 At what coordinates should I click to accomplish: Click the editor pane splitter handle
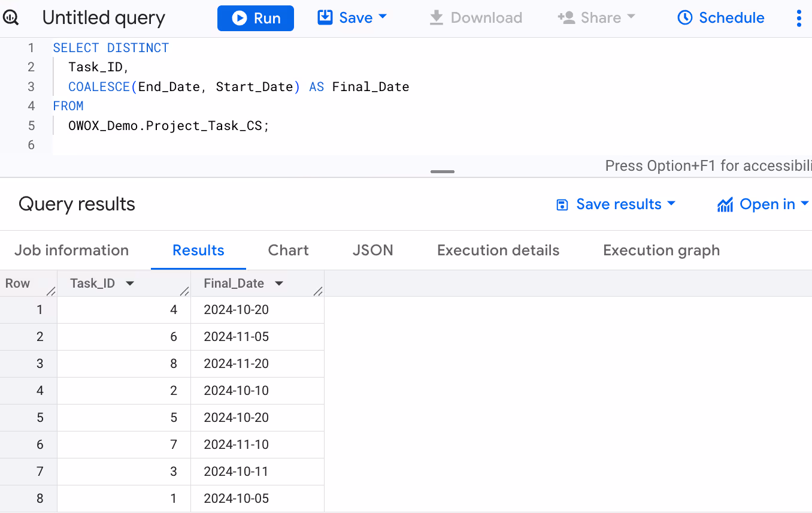tap(443, 172)
